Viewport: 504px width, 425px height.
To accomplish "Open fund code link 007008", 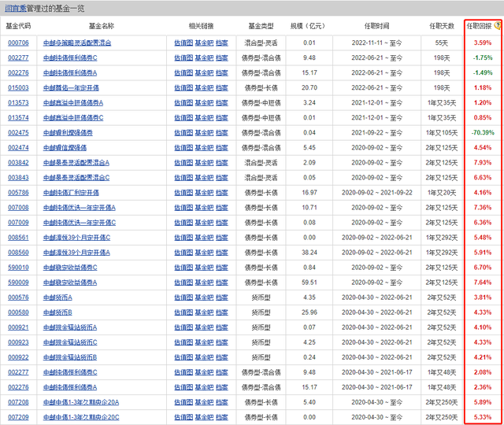I will [18, 208].
